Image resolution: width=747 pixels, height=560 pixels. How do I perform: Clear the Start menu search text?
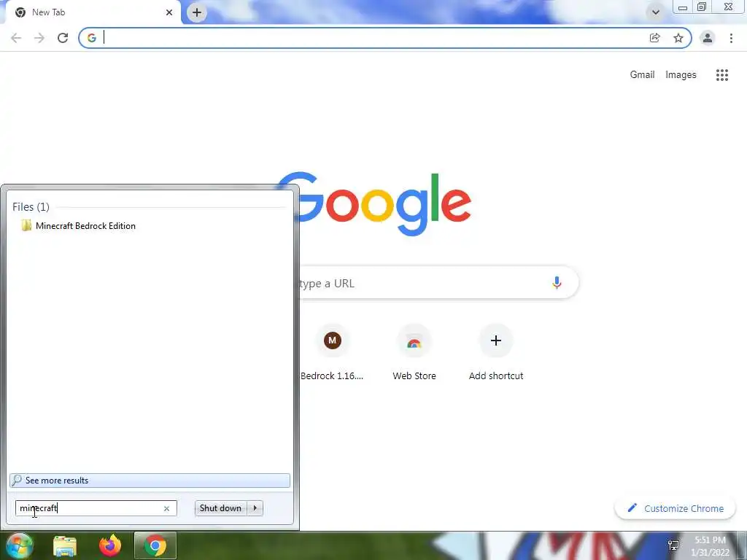(167, 508)
